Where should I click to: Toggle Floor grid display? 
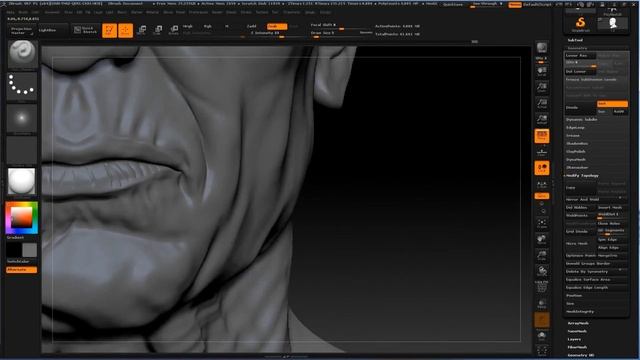(x=542, y=152)
